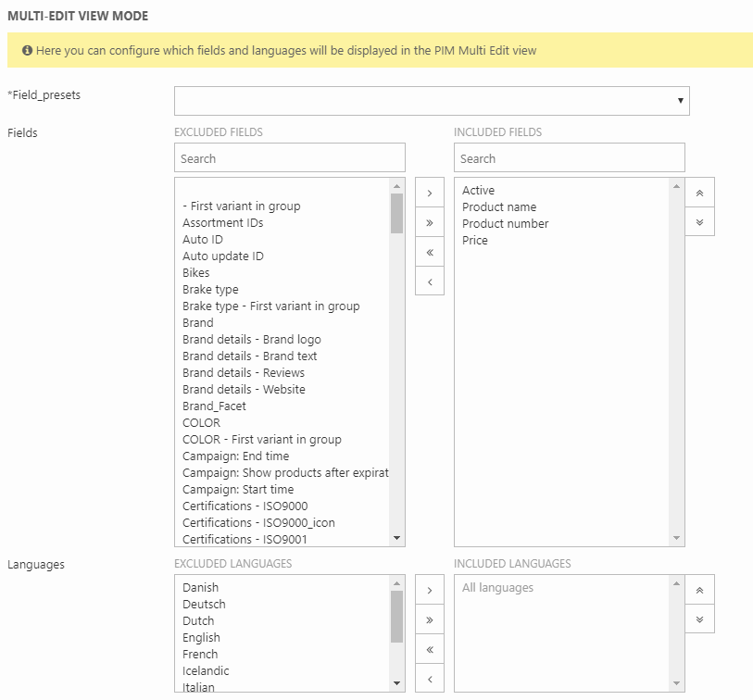Select Brand in the excluded fields list
753x700 pixels.
(x=198, y=323)
